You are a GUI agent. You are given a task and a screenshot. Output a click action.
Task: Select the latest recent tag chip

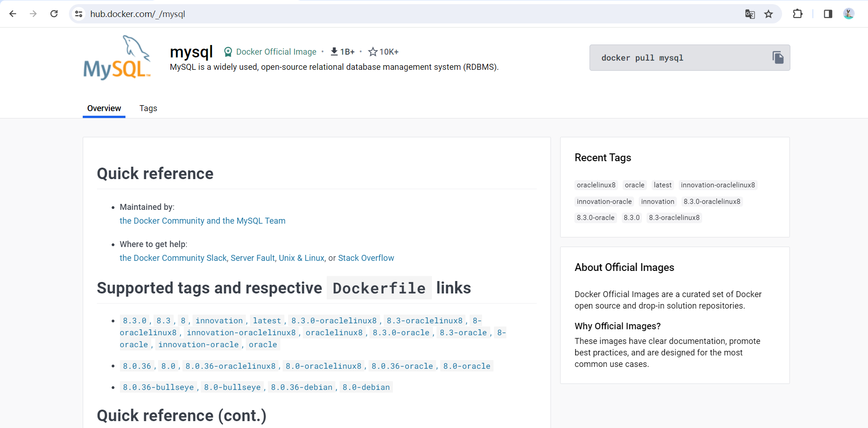click(663, 185)
